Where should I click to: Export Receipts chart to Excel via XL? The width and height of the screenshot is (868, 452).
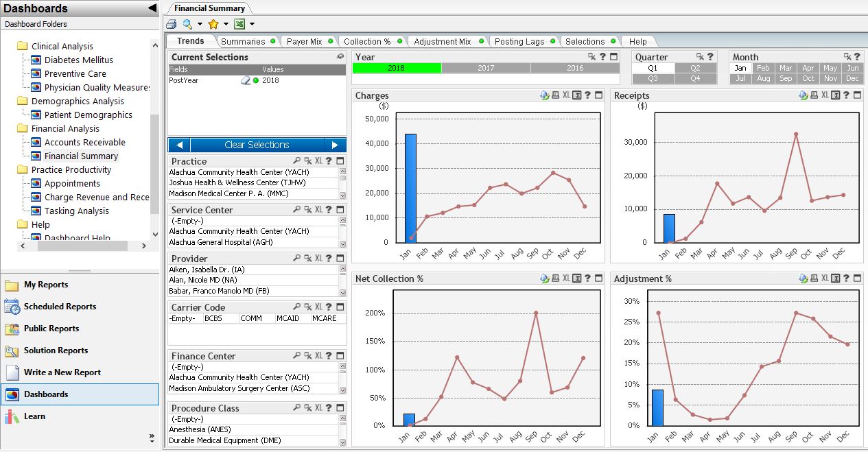point(824,95)
